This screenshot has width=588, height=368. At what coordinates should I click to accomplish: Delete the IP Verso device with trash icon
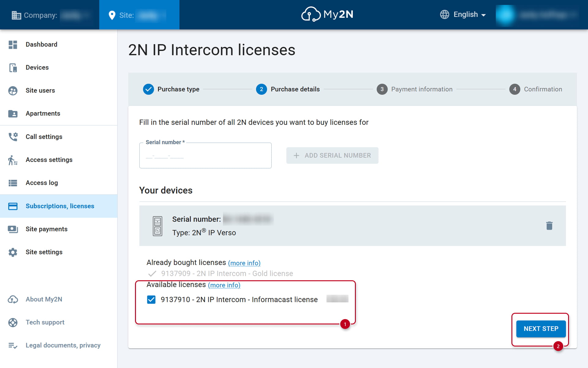pyautogui.click(x=549, y=226)
